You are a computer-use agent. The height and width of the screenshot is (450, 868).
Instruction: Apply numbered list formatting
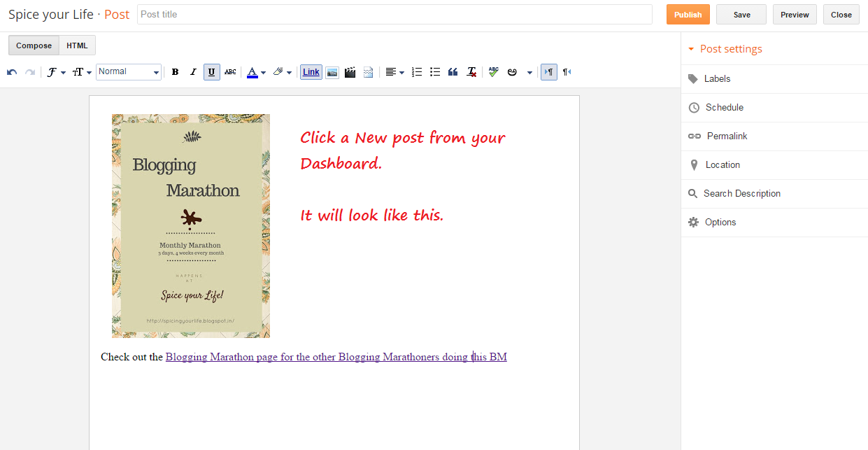[418, 72]
